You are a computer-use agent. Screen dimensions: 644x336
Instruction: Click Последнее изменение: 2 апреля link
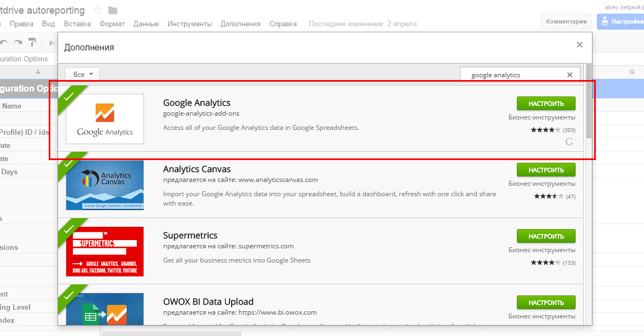click(363, 24)
